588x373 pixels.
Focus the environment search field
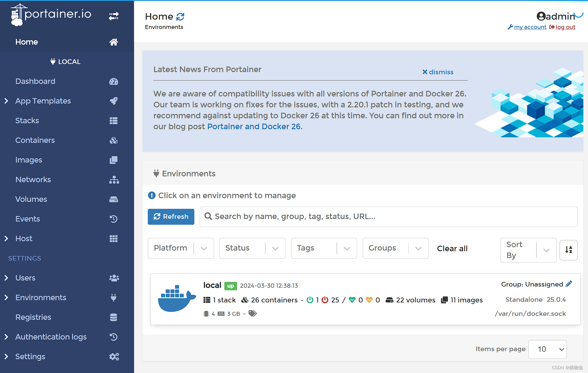pyautogui.click(x=388, y=217)
